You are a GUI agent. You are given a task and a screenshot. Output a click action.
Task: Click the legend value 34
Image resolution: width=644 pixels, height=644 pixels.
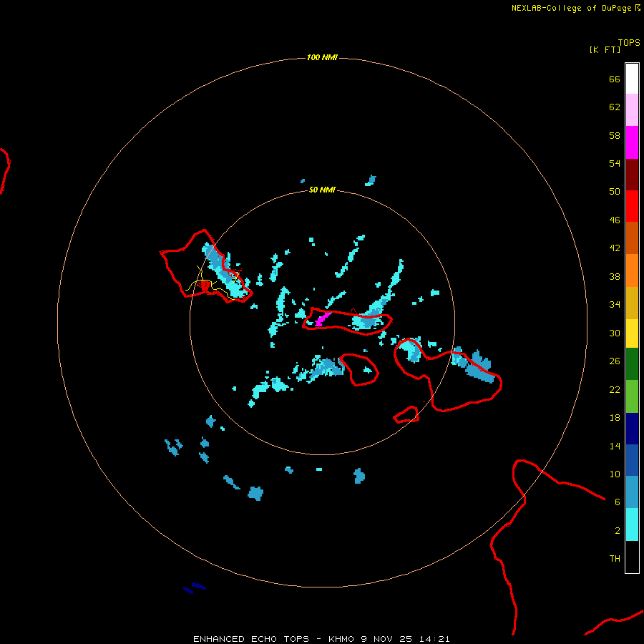coord(615,305)
